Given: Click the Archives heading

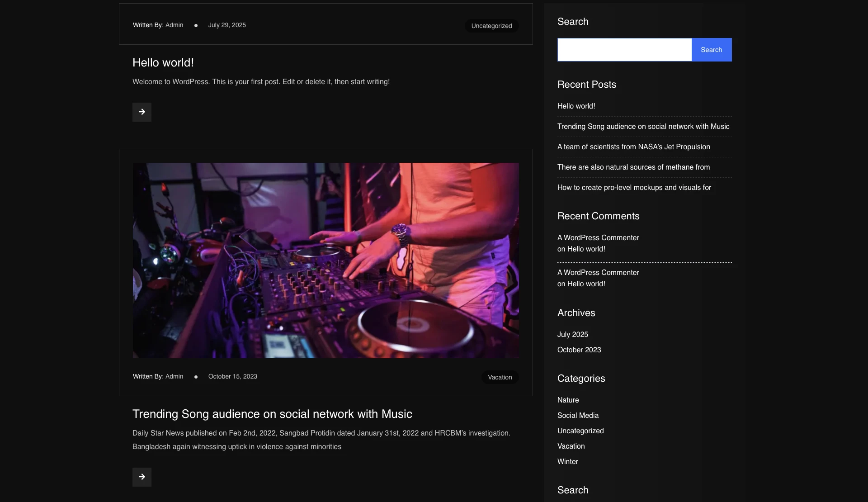Looking at the screenshot, I should tap(576, 313).
